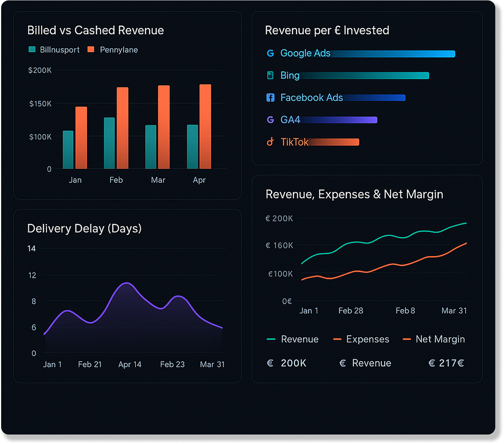Click the Bing icon
504x444 pixels.
click(x=270, y=75)
